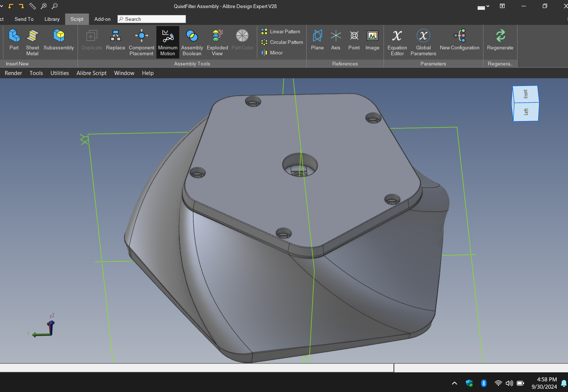This screenshot has height=392, width=568.
Task: Click the center hole of the model
Action: (300, 165)
